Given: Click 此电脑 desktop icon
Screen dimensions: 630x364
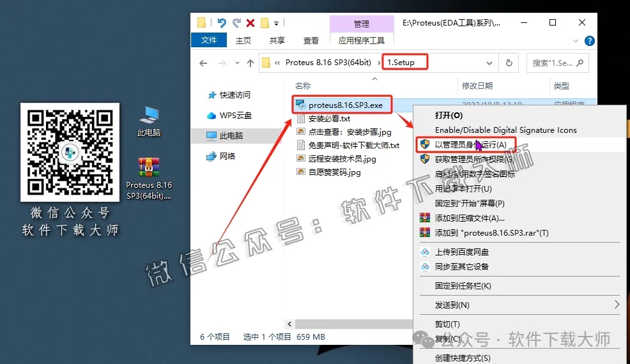Looking at the screenshot, I should 149,121.
